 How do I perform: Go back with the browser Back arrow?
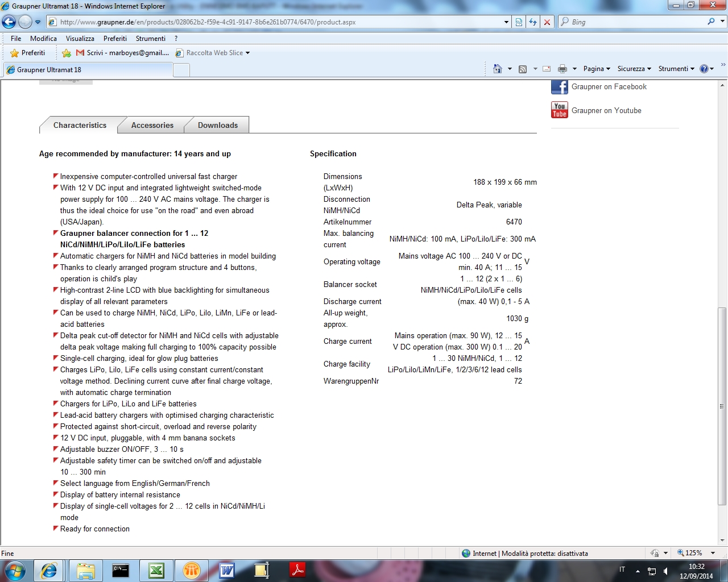coord(9,22)
